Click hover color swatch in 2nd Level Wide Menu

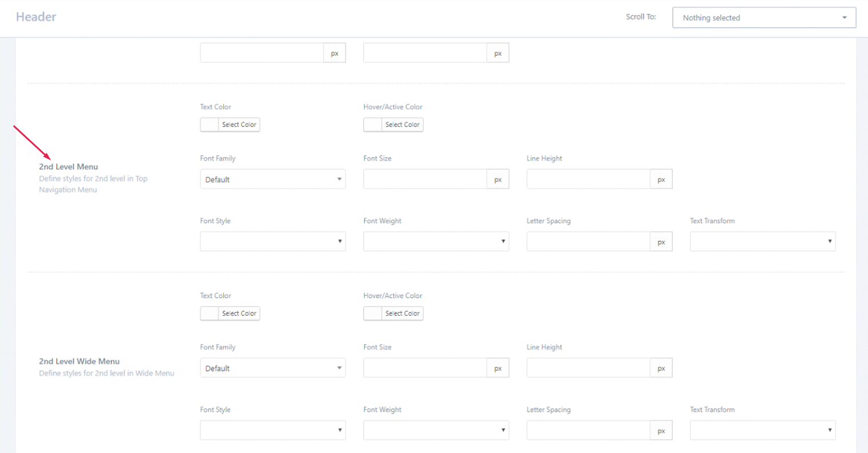(373, 313)
